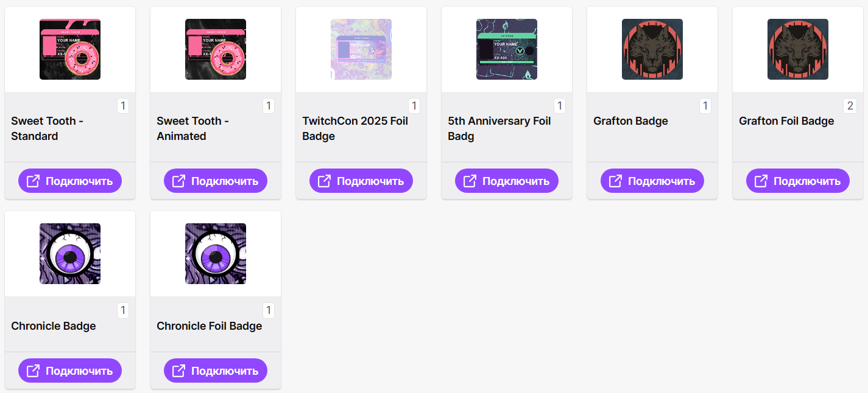
Task: Click the Grafton Foil Badge title text
Action: point(786,121)
